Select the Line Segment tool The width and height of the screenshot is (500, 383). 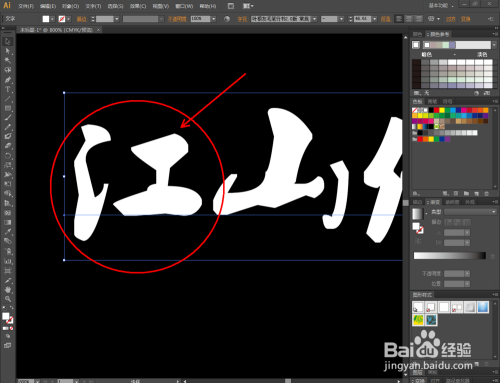(x=8, y=99)
